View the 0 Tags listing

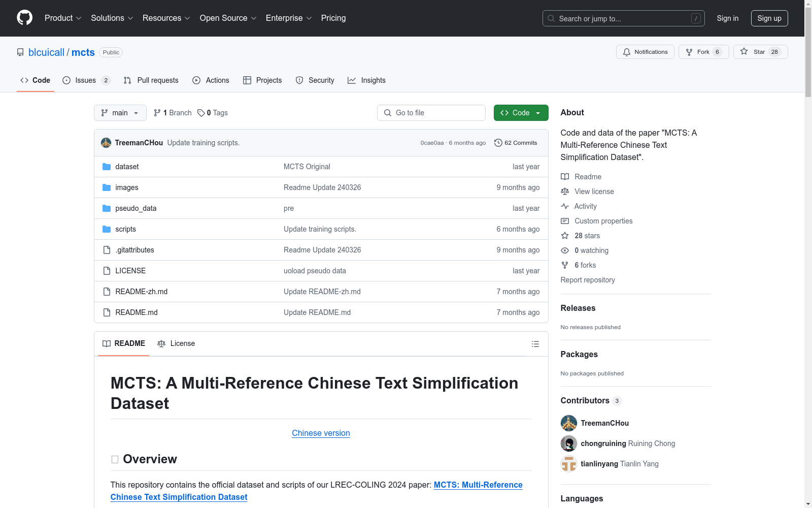213,113
